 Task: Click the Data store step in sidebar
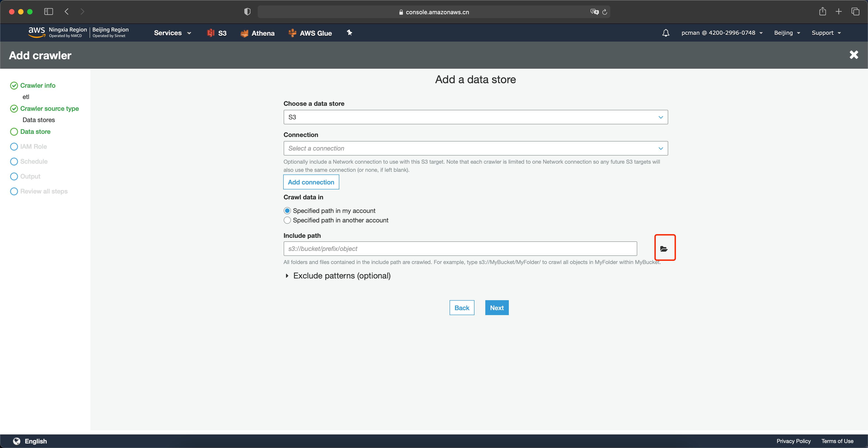[35, 131]
